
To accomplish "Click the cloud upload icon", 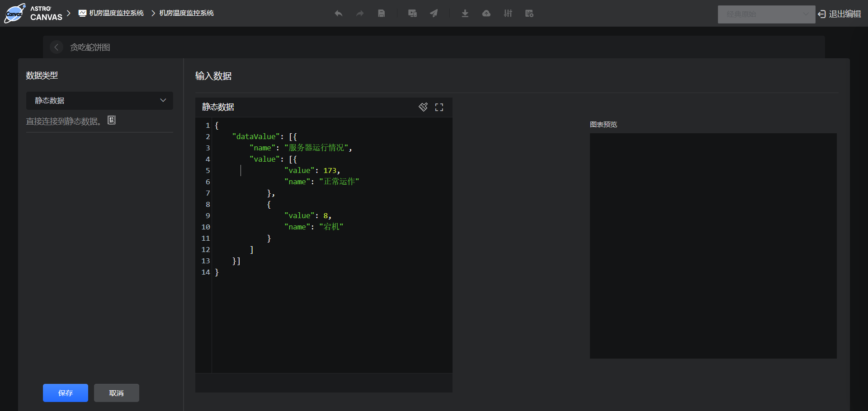I will (x=486, y=14).
